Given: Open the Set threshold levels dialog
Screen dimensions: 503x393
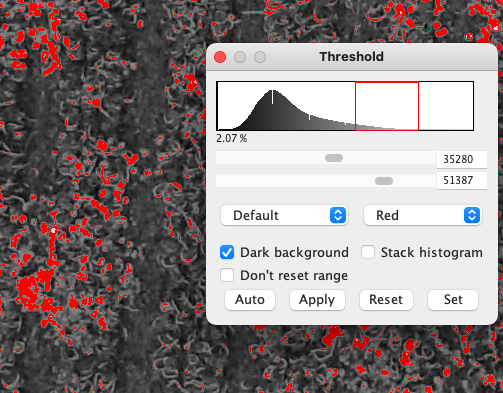Looking at the screenshot, I should click(453, 300).
